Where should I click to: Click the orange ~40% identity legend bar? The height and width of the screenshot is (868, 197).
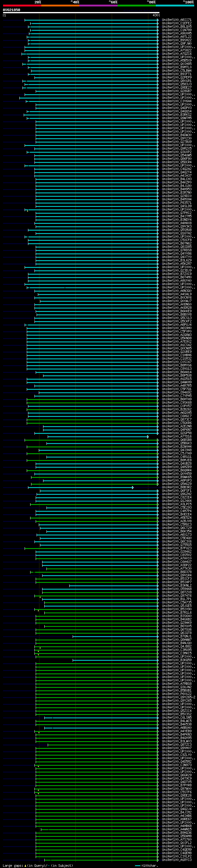click(60, 6)
